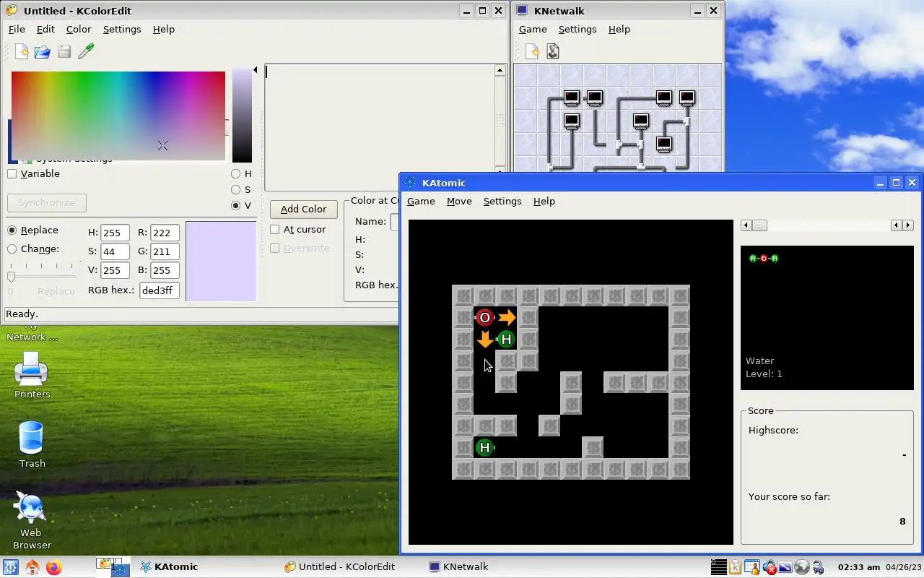Enable the Variable checkbox
Image resolution: width=924 pixels, height=578 pixels.
(12, 173)
